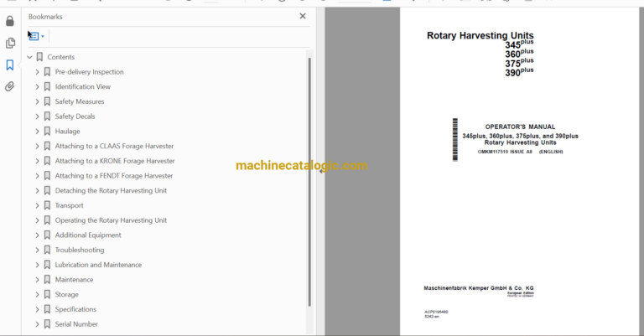The height and width of the screenshot is (336, 644).
Task: Jump to Troubleshooting section
Action: click(x=80, y=250)
